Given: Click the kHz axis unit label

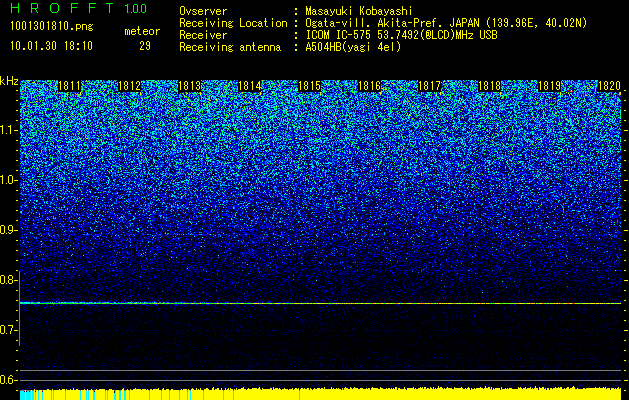Looking at the screenshot, I should click(9, 81).
